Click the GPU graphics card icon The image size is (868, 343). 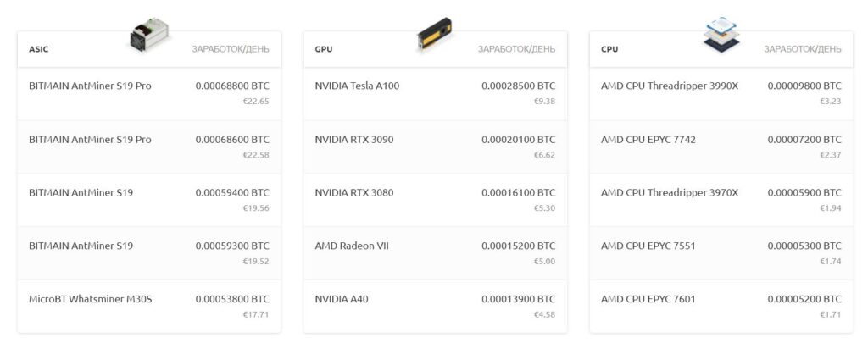(435, 34)
